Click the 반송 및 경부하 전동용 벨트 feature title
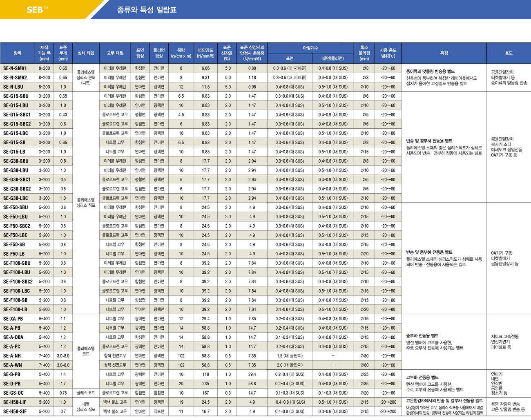This screenshot has width=531, height=420. tap(429, 141)
